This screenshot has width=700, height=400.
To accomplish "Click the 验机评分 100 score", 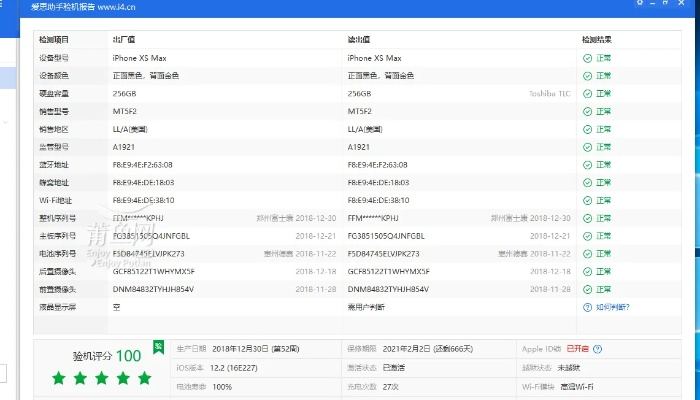I will pyautogui.click(x=107, y=356).
